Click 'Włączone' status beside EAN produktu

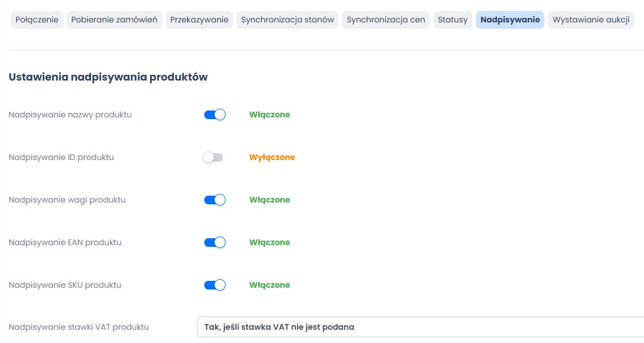coord(269,242)
